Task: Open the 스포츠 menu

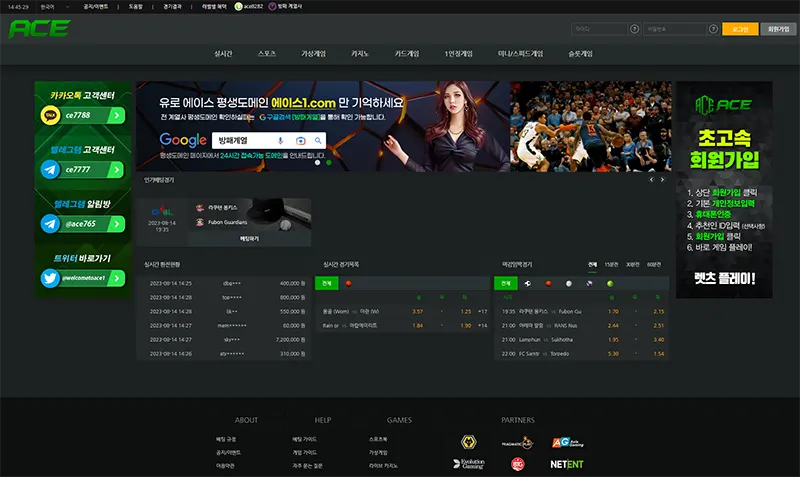Action: click(267, 54)
